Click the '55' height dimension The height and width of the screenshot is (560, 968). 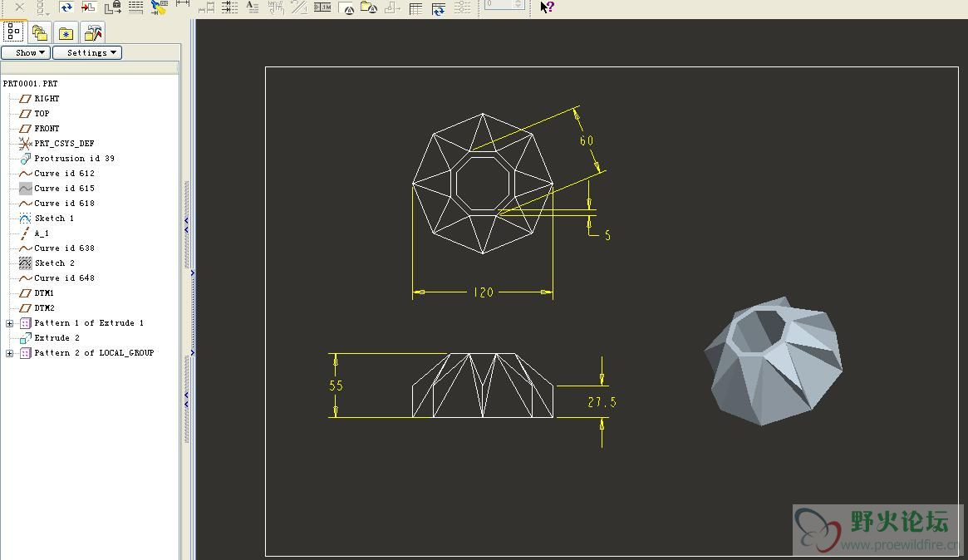pos(336,386)
